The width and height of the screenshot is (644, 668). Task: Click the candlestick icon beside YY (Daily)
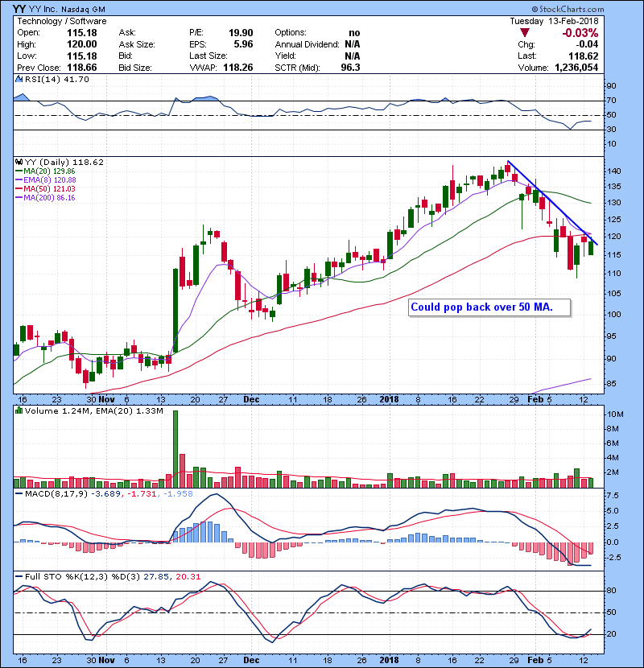(x=19, y=162)
